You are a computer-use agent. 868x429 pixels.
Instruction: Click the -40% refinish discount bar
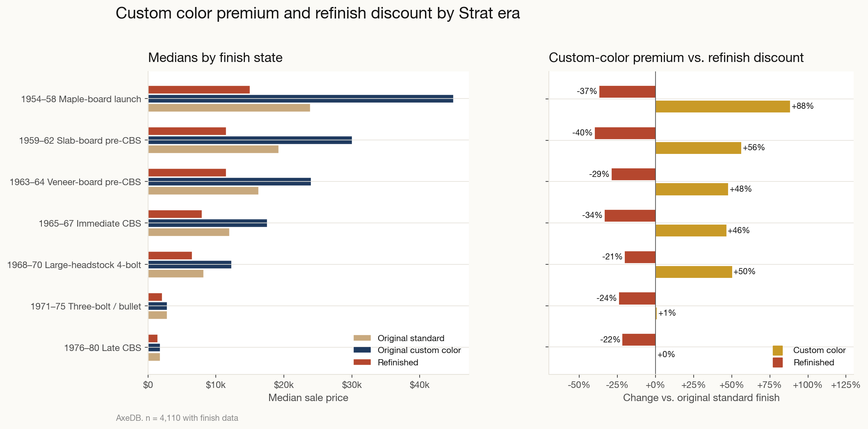click(625, 133)
